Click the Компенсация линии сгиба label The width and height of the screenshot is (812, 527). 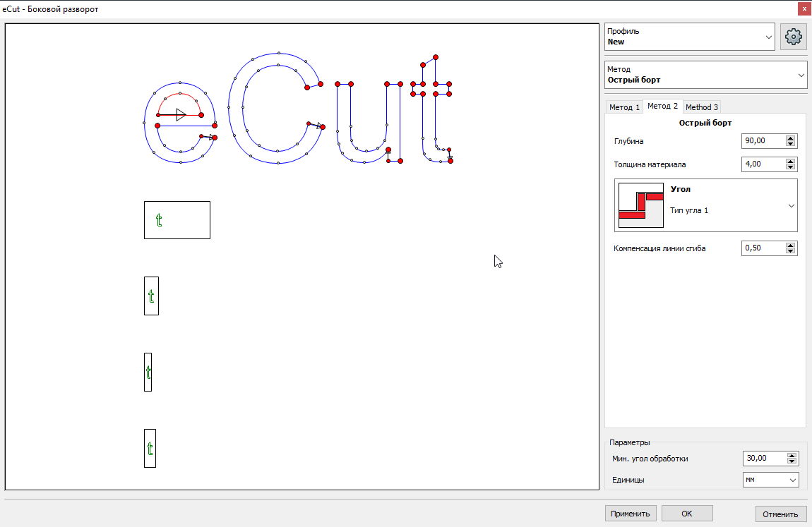coord(659,248)
